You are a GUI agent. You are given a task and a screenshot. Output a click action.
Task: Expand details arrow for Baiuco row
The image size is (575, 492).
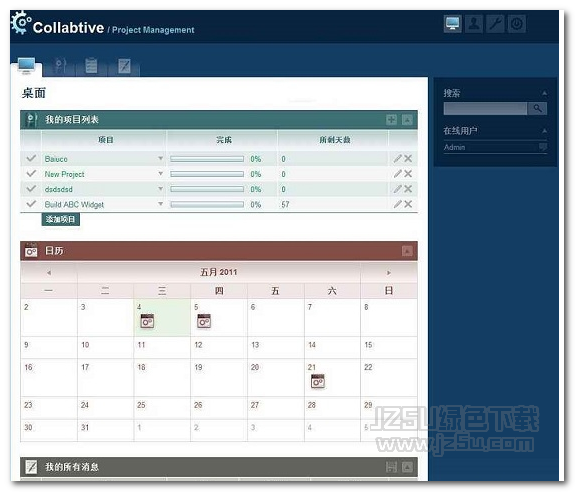(160, 158)
